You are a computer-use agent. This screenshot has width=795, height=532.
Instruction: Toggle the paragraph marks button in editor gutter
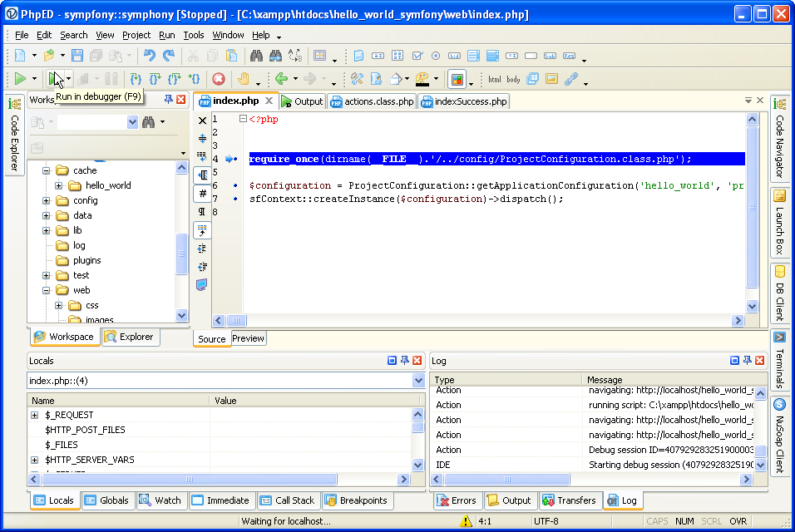(202, 211)
